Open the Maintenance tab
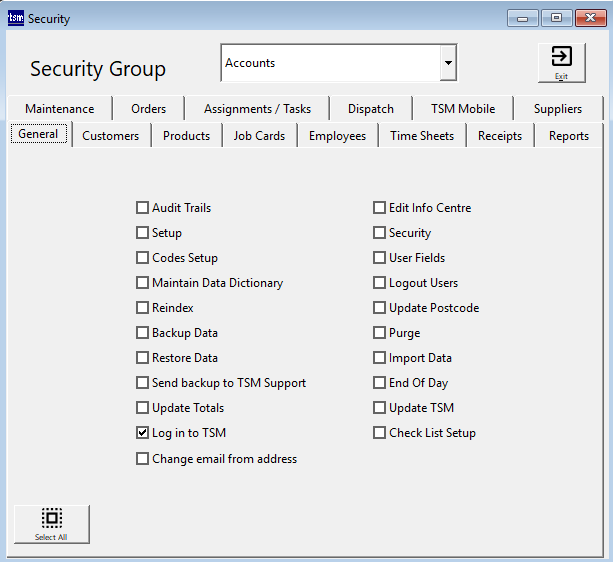This screenshot has height=562, width=613. [x=60, y=109]
